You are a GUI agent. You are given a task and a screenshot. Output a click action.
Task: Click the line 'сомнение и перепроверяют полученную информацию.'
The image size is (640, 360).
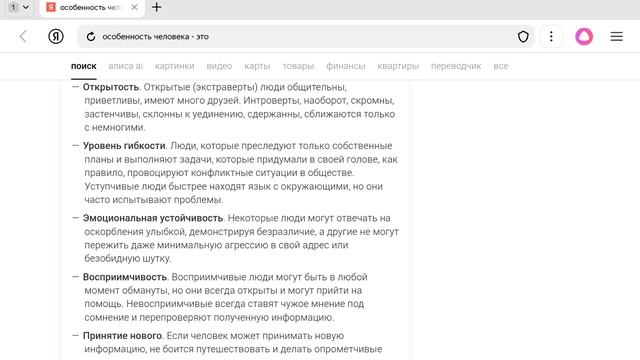(x=209, y=318)
